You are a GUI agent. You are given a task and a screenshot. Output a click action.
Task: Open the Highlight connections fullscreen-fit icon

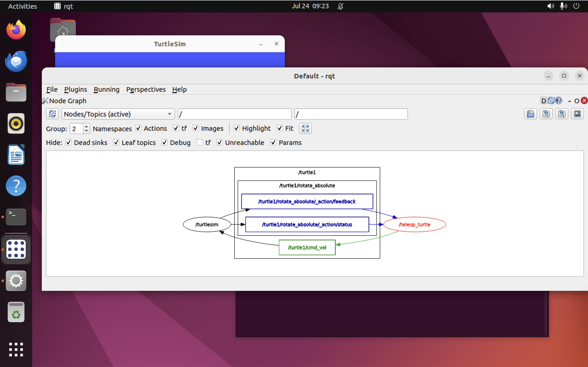point(305,128)
